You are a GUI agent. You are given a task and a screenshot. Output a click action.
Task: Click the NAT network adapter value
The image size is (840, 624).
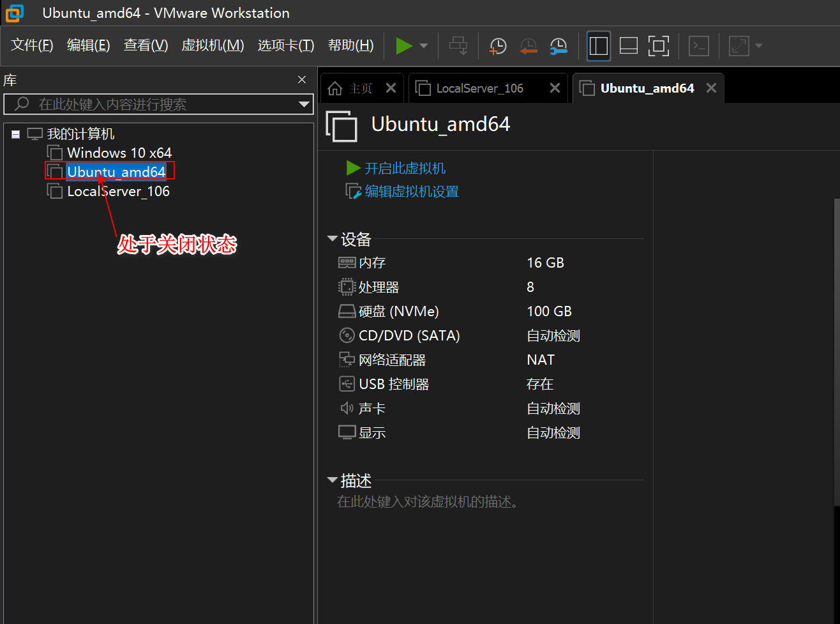541,360
